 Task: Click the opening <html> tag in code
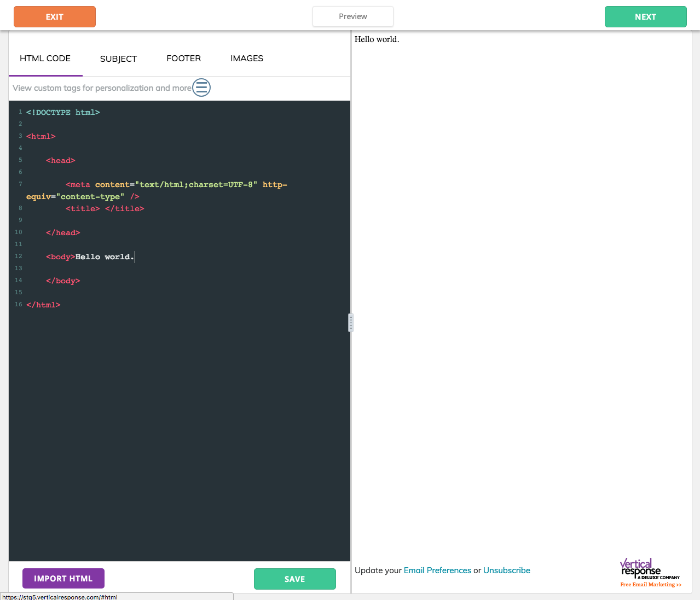click(x=41, y=136)
